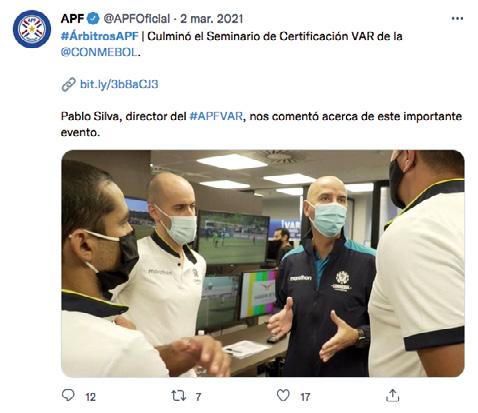
Task: Click the APF display name
Action: pyautogui.click(x=72, y=19)
